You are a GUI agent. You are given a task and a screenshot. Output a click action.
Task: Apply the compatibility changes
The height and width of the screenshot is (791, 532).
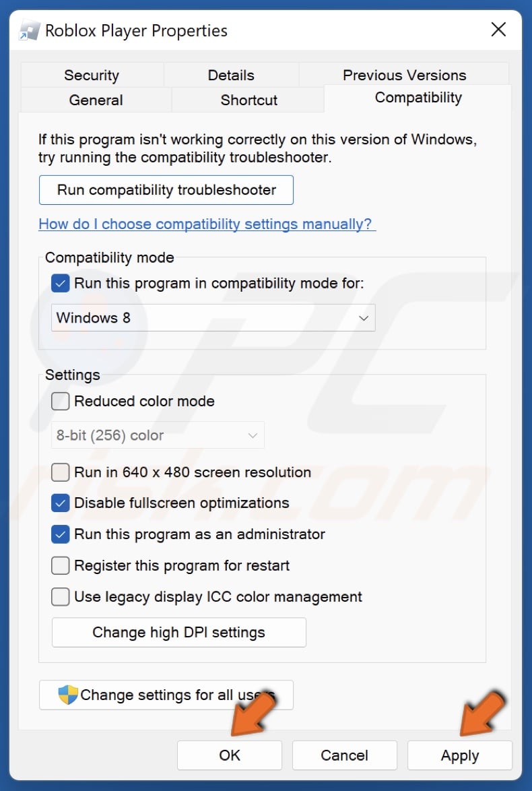pos(460,755)
